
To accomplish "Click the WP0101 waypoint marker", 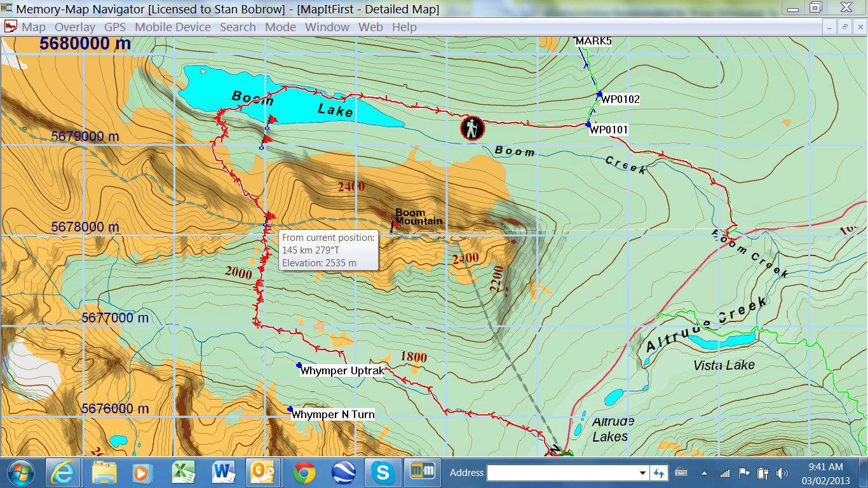I will coord(588,125).
